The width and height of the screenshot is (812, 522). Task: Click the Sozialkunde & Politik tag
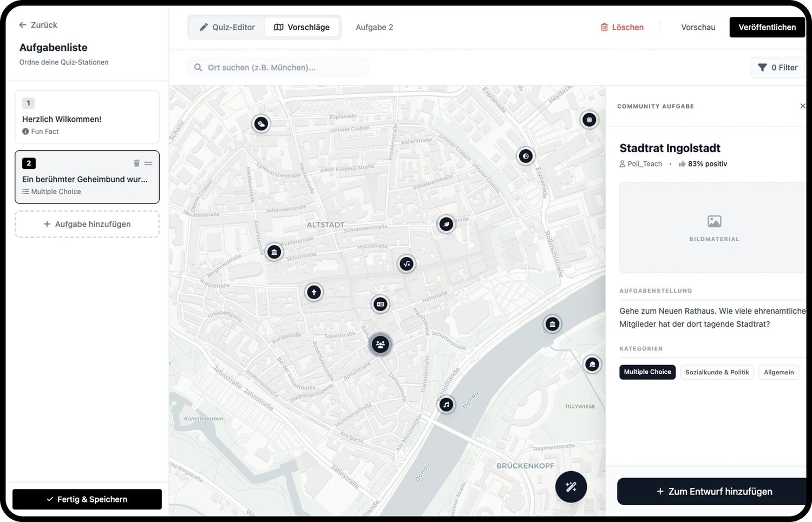(717, 372)
